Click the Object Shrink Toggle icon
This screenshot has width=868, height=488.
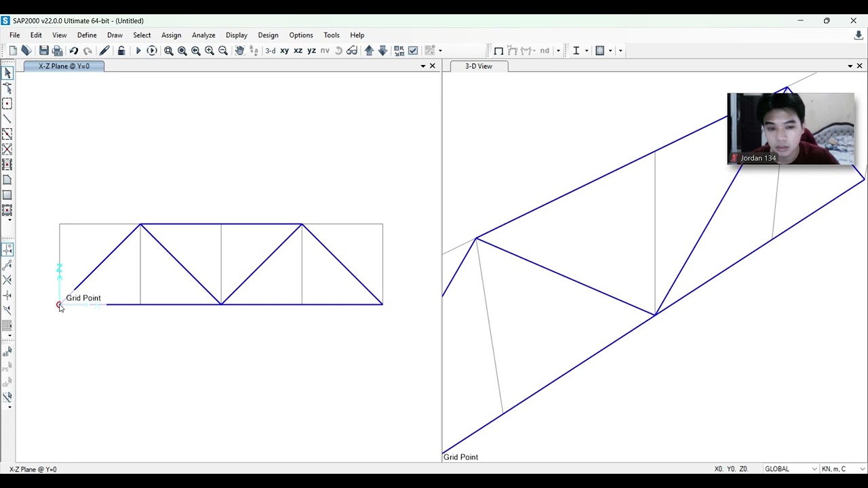coord(399,51)
